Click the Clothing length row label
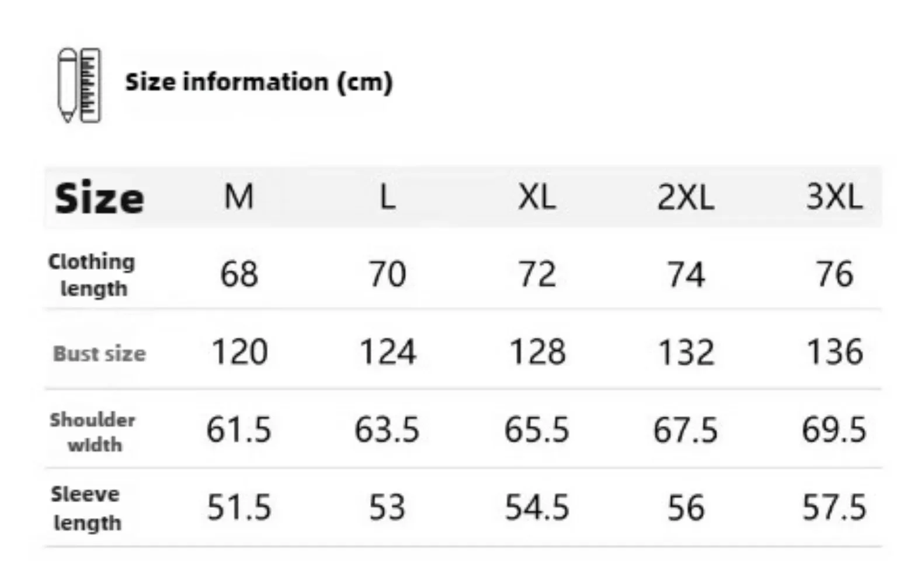This screenshot has width=924, height=584. [92, 274]
